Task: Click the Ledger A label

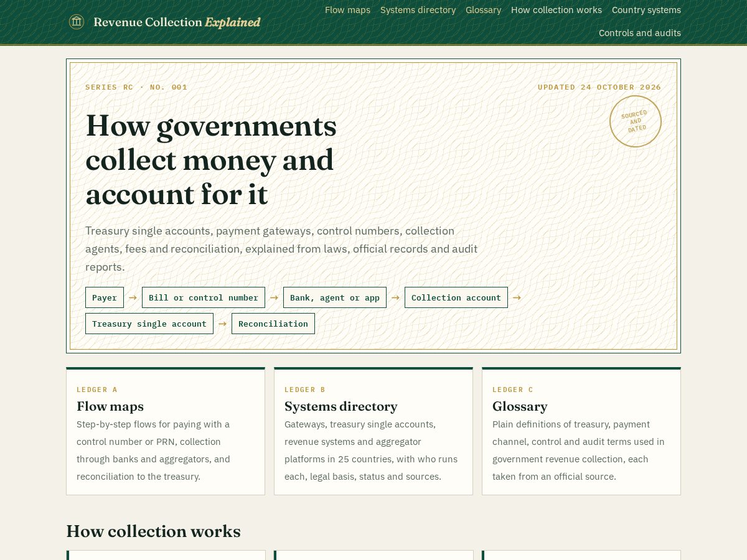Action: point(97,390)
